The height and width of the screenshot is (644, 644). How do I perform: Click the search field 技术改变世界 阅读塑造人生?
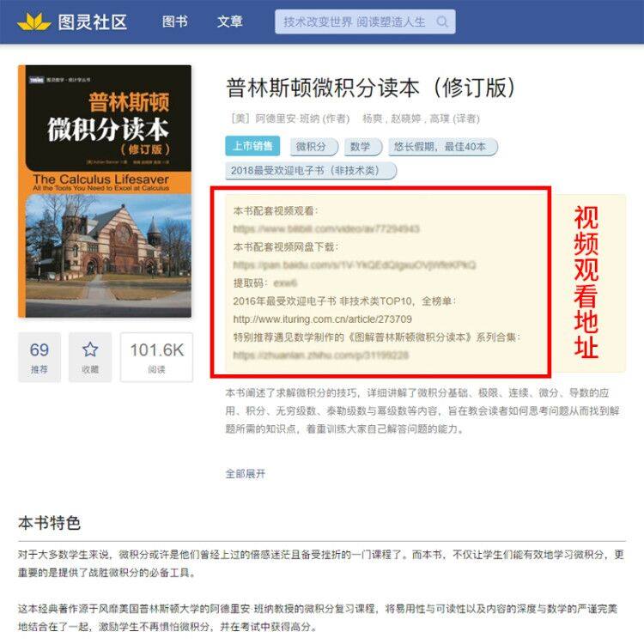pyautogui.click(x=365, y=21)
